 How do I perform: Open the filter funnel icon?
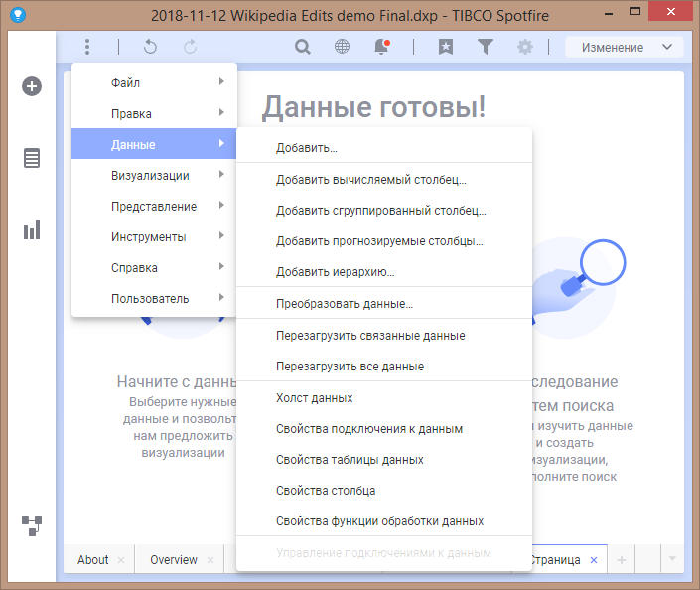(486, 47)
